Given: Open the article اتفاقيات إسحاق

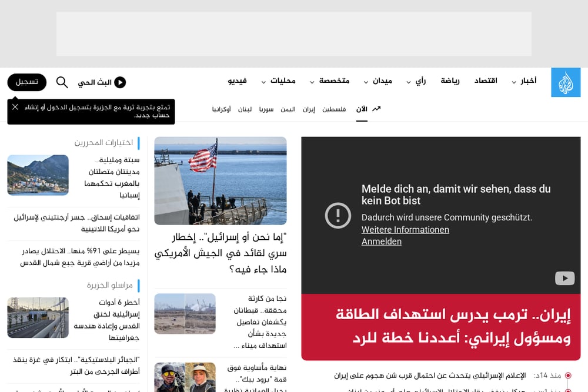Looking at the screenshot, I should coord(76,223).
